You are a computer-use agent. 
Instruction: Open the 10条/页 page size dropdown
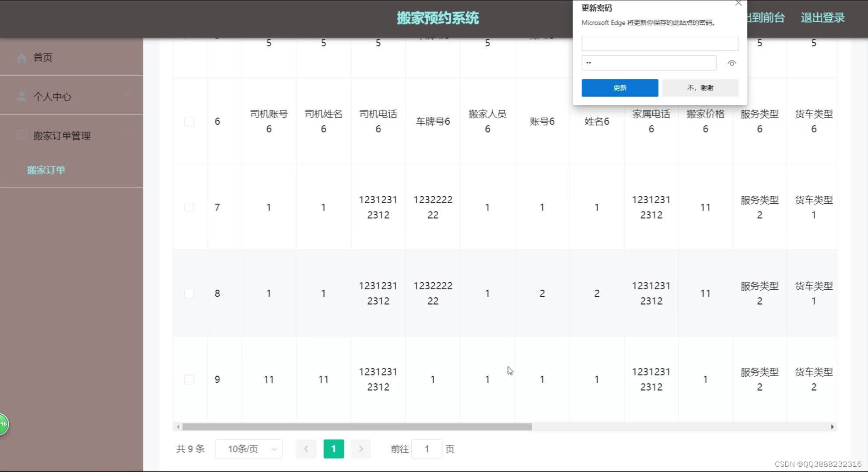click(x=249, y=449)
